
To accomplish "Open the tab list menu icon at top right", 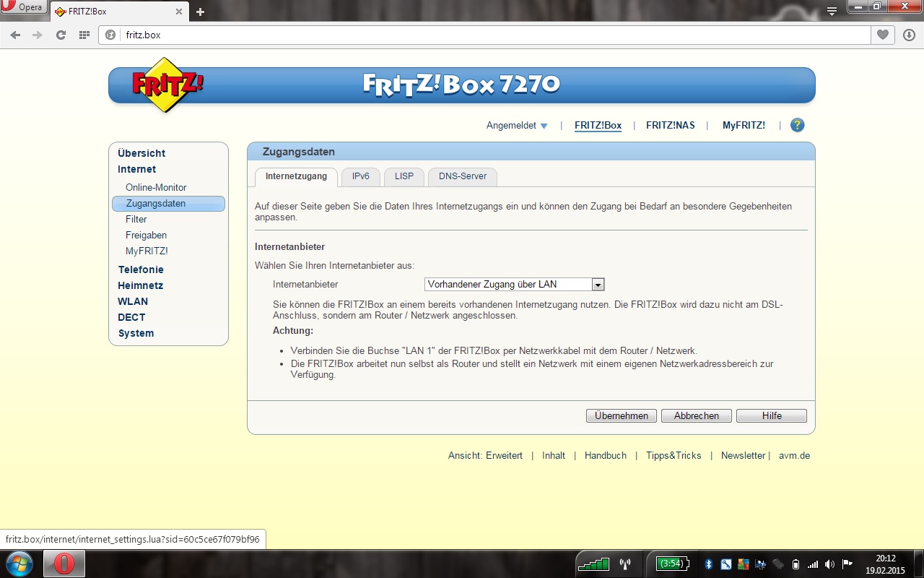I will 832,11.
